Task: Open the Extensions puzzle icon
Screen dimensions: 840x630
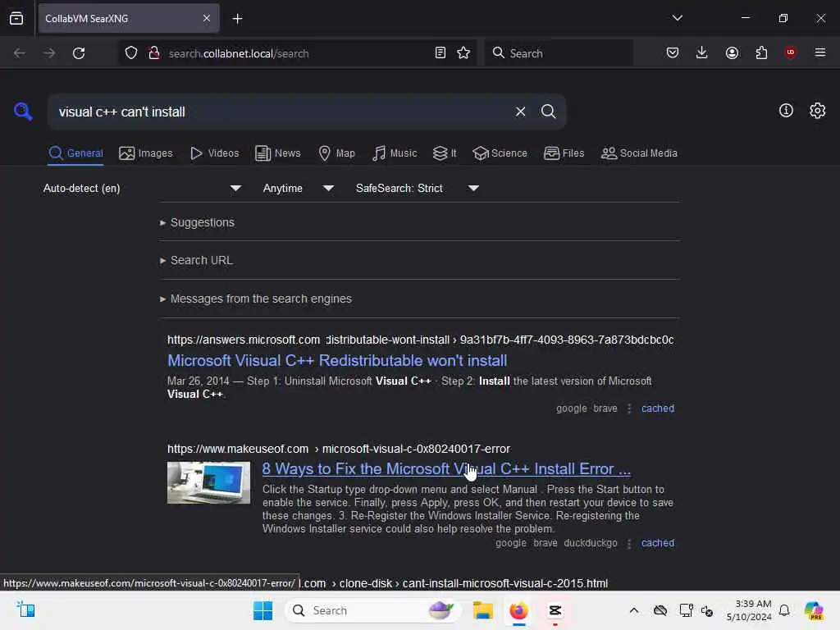Action: (x=761, y=52)
